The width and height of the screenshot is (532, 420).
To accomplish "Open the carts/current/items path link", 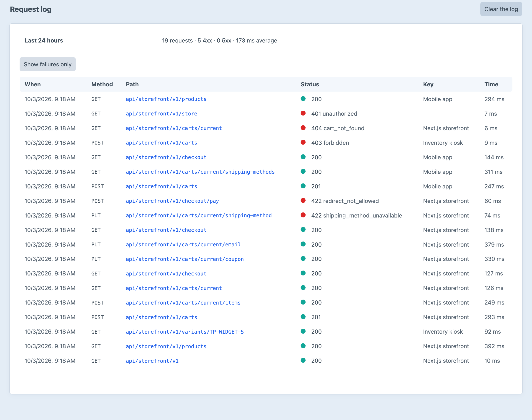I will [x=183, y=302].
